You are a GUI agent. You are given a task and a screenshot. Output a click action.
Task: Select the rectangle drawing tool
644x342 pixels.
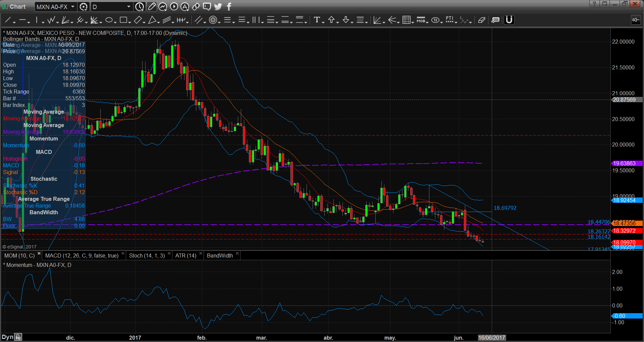click(x=123, y=20)
